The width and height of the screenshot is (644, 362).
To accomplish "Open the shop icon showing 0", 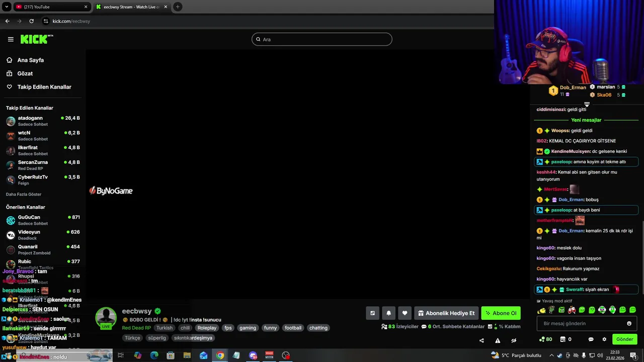I will coord(566,339).
